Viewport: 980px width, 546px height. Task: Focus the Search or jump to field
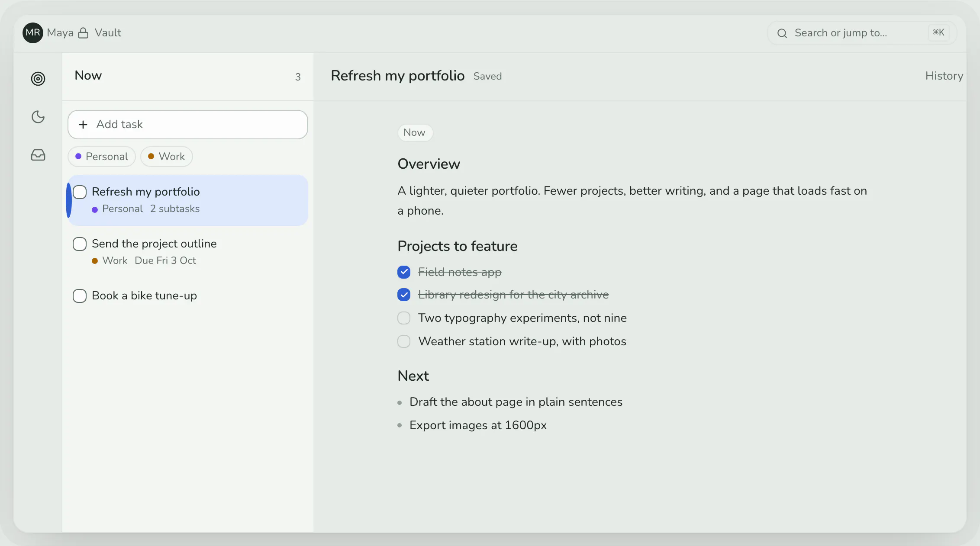click(x=861, y=33)
